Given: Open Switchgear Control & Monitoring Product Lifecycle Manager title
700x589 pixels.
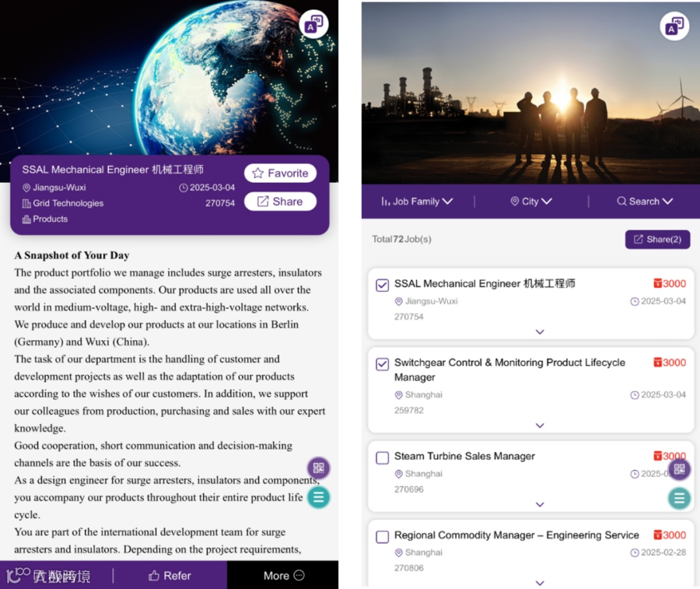Looking at the screenshot, I should click(509, 370).
